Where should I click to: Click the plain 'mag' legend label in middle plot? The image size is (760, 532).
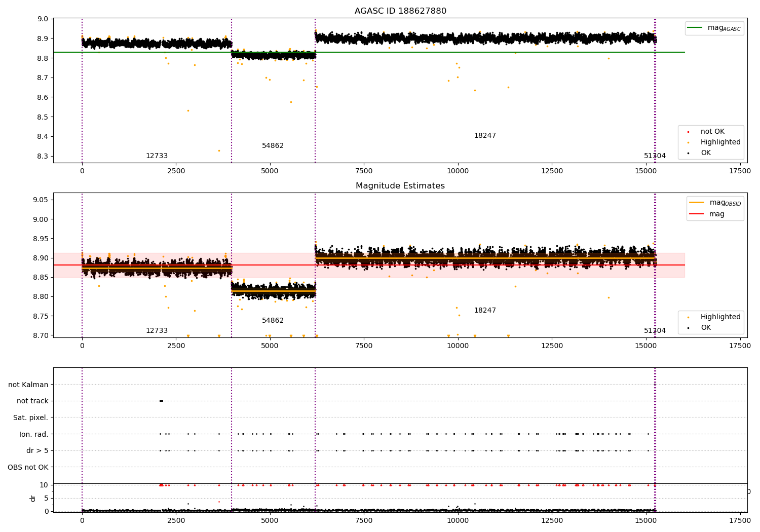click(717, 214)
